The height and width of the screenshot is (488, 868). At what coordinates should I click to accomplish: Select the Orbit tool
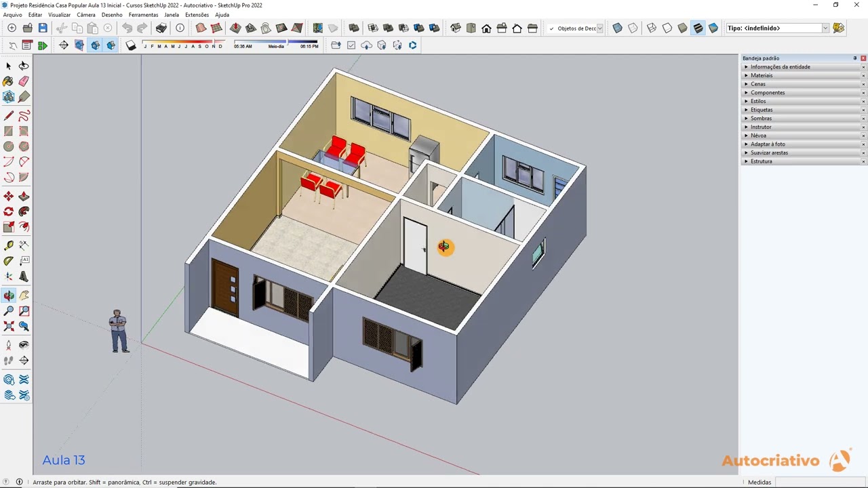8,296
